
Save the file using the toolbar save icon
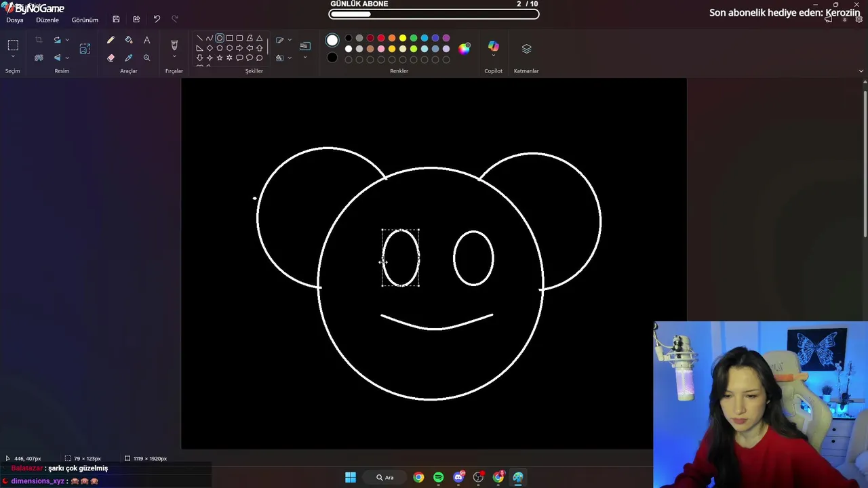pos(116,20)
